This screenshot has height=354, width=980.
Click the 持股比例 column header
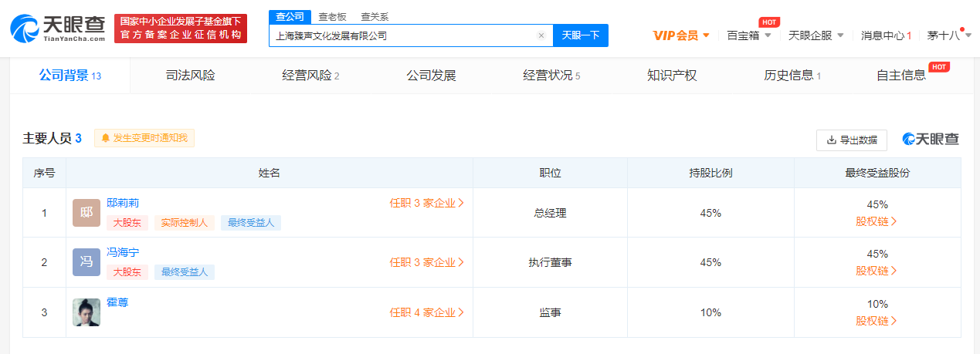pos(710,173)
